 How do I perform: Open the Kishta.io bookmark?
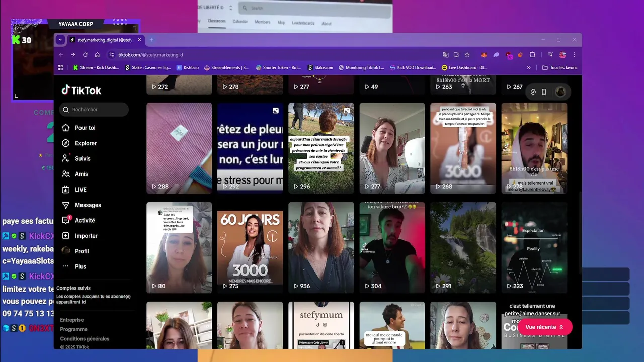188,68
